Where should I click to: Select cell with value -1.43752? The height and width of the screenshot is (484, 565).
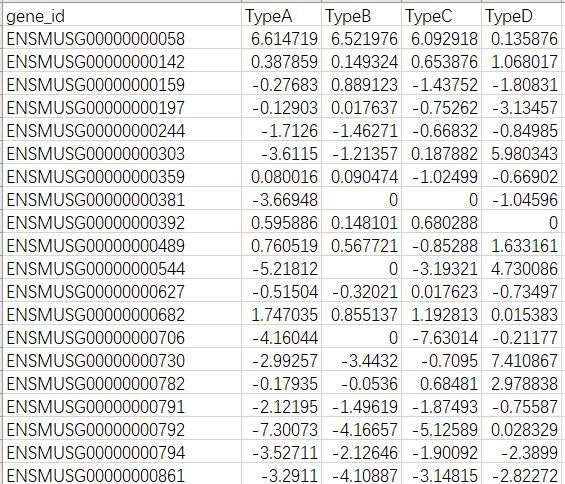point(441,84)
